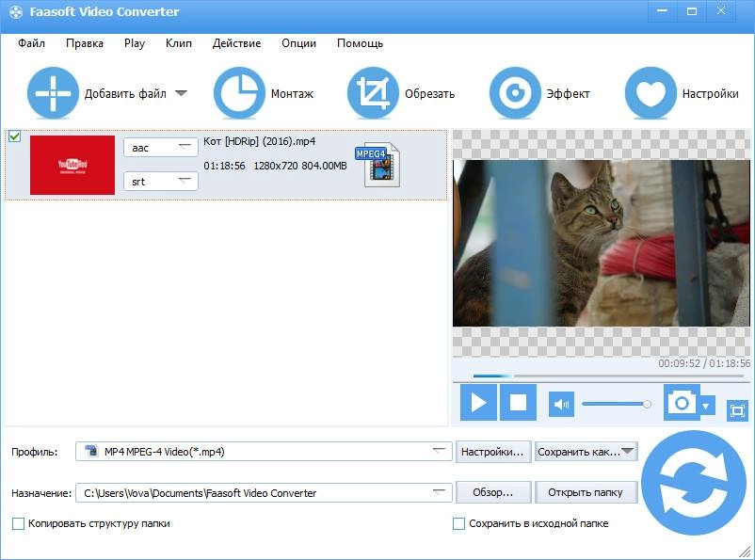This screenshot has width=755, height=560.
Task: Maximize the Faasoft Video Converter window
Action: 691,11
